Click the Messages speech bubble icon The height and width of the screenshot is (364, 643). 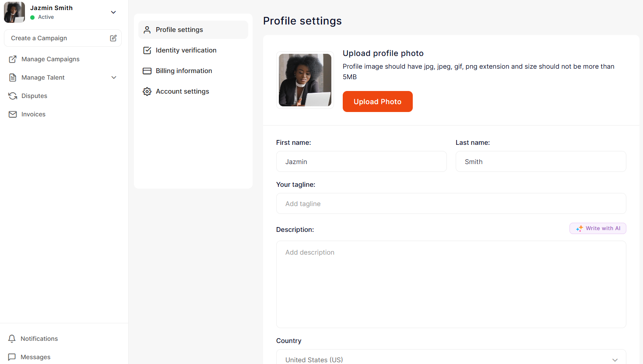pyautogui.click(x=12, y=357)
